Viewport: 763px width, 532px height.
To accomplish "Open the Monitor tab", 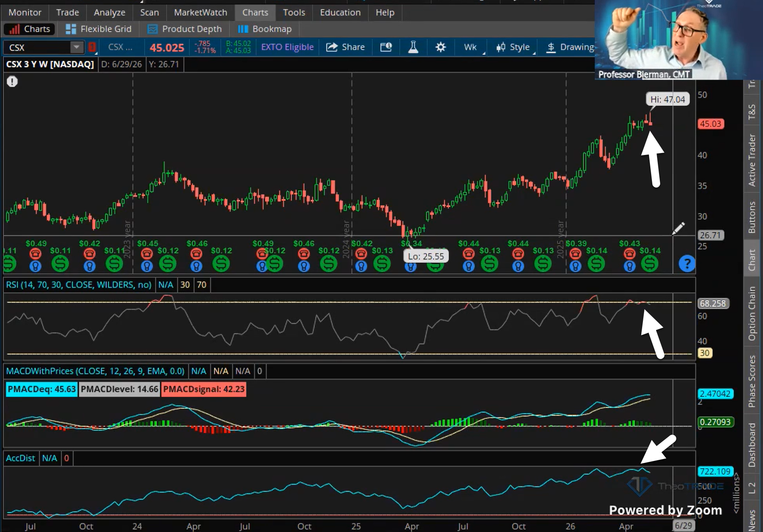I will pyautogui.click(x=25, y=13).
